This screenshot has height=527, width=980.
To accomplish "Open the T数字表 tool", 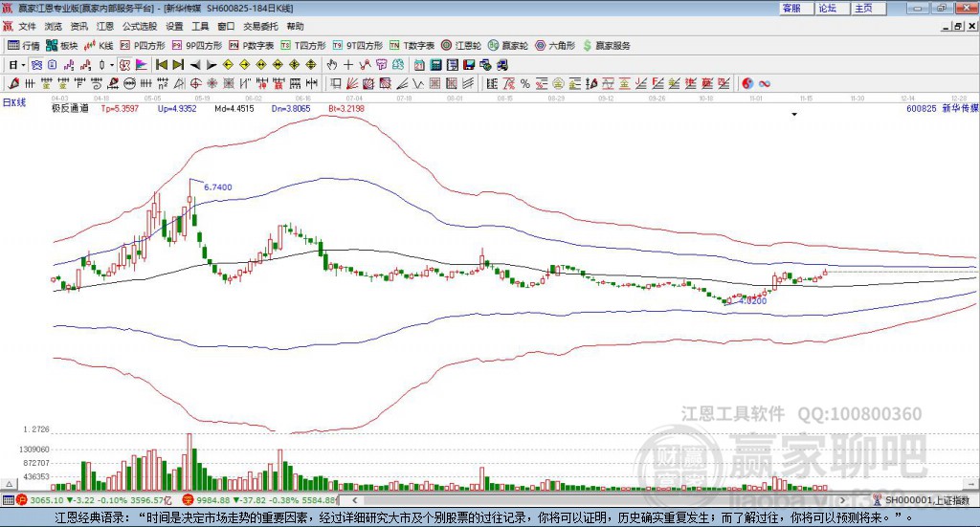I will (412, 46).
